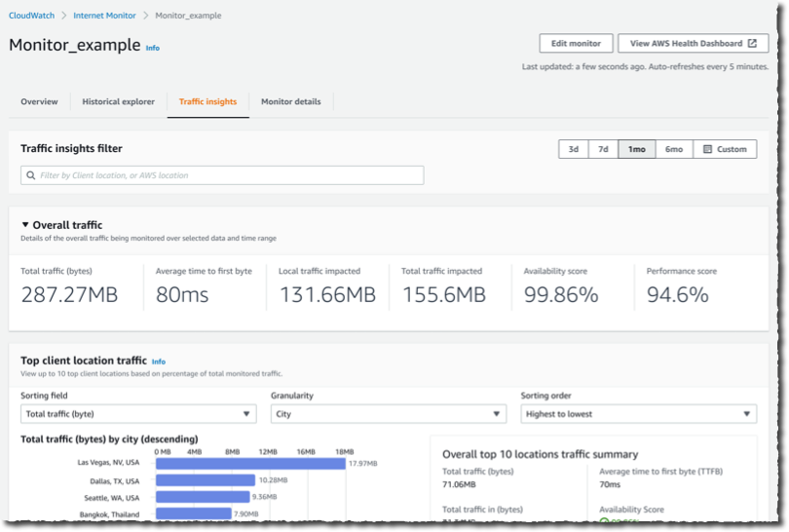Collapse the Overall traffic section
This screenshot has width=789, height=532.
[x=26, y=225]
